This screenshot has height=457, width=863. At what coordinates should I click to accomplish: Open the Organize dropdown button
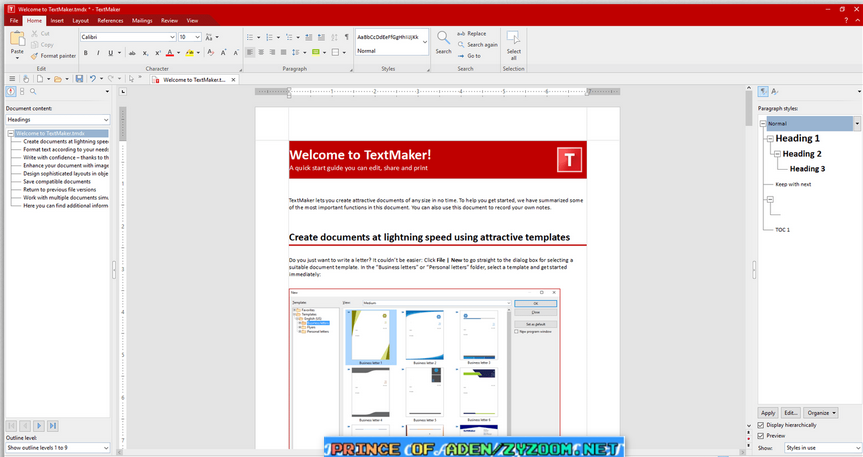point(821,413)
